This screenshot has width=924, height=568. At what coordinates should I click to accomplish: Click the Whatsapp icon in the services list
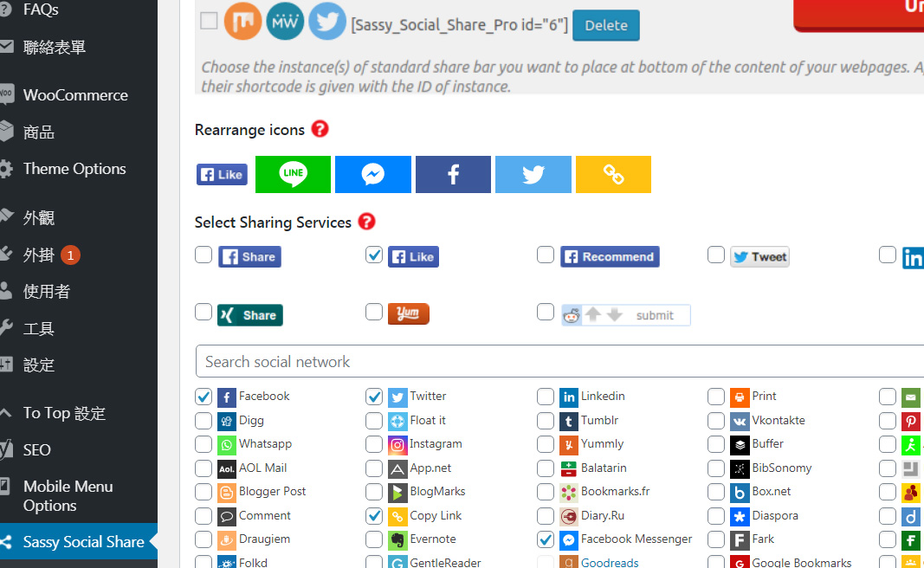[x=227, y=445]
